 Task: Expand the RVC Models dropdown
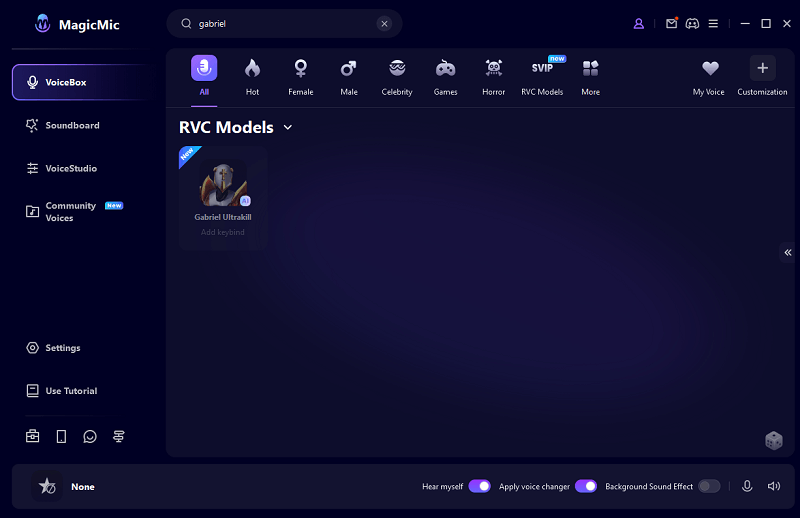(288, 128)
